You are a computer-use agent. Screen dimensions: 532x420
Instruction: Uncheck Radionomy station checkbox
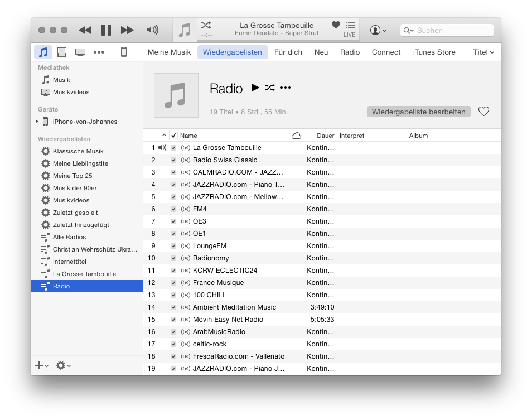(x=173, y=258)
